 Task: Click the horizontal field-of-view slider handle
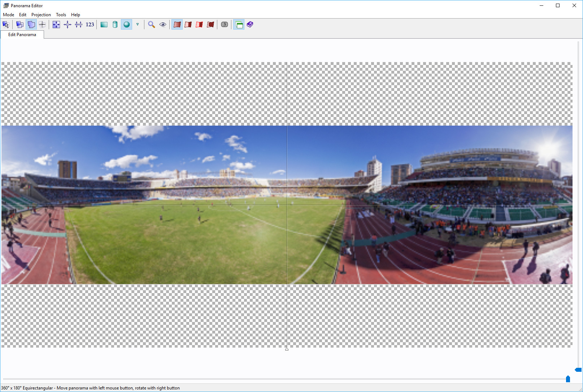[x=568, y=379]
